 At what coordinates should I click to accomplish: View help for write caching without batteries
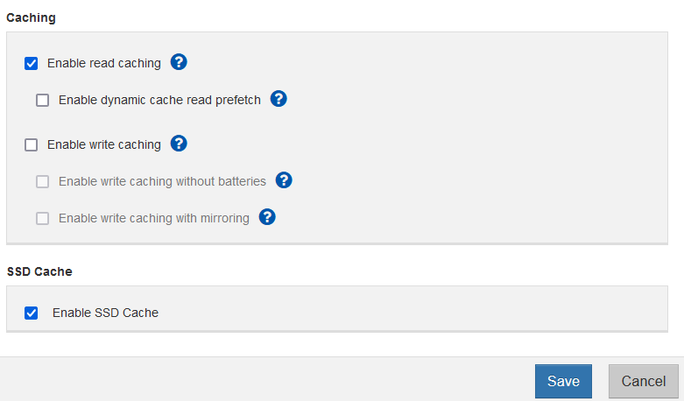tap(283, 181)
